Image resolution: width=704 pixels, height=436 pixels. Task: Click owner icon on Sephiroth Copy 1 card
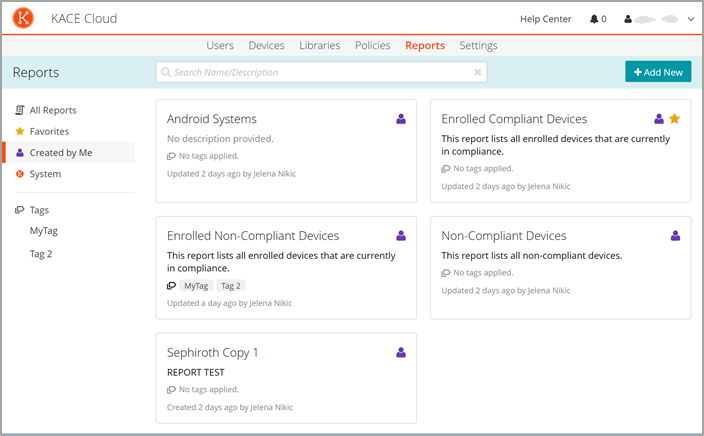401,353
